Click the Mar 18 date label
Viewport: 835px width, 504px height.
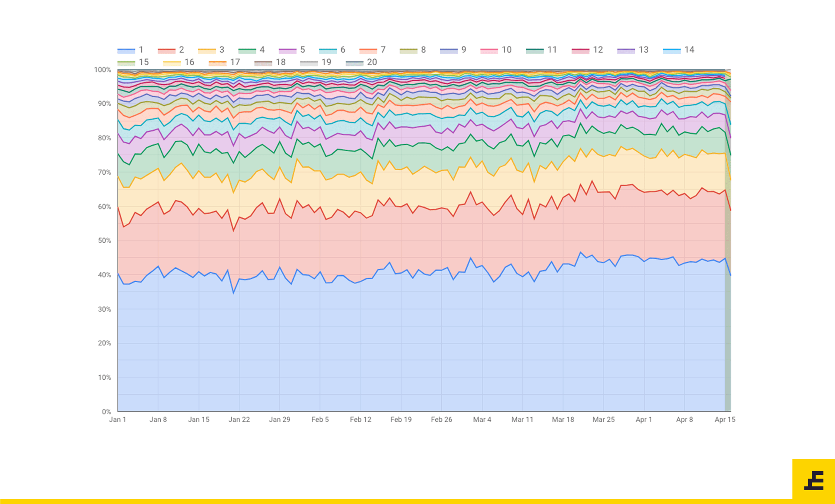pyautogui.click(x=563, y=420)
